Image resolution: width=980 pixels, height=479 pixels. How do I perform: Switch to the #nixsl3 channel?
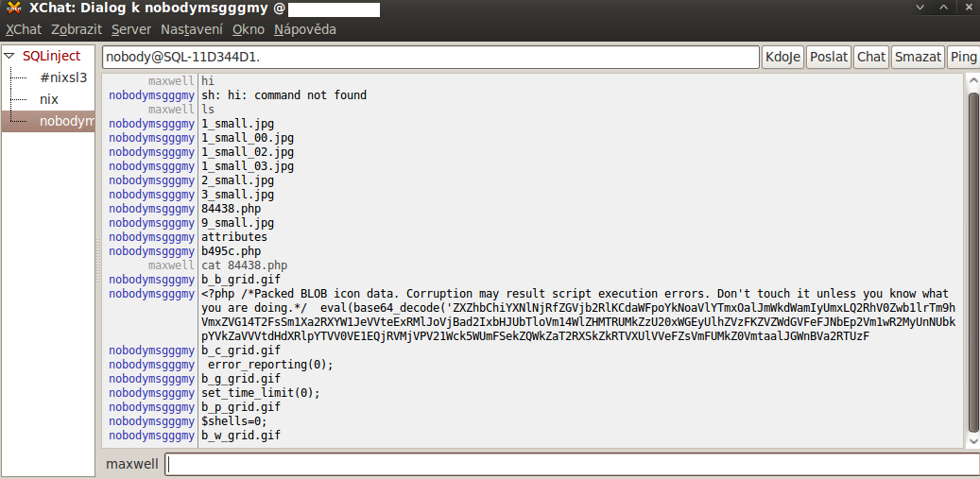(x=63, y=78)
